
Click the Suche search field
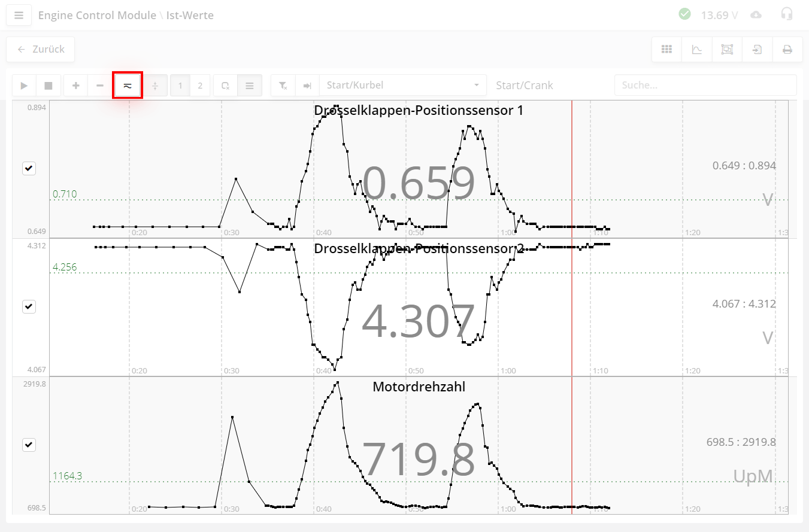(x=705, y=86)
